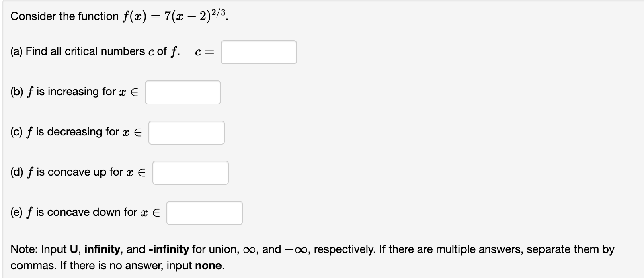Screen dimensions: 644x278
Task: Click the bold word none in the note
Action: [208, 266]
